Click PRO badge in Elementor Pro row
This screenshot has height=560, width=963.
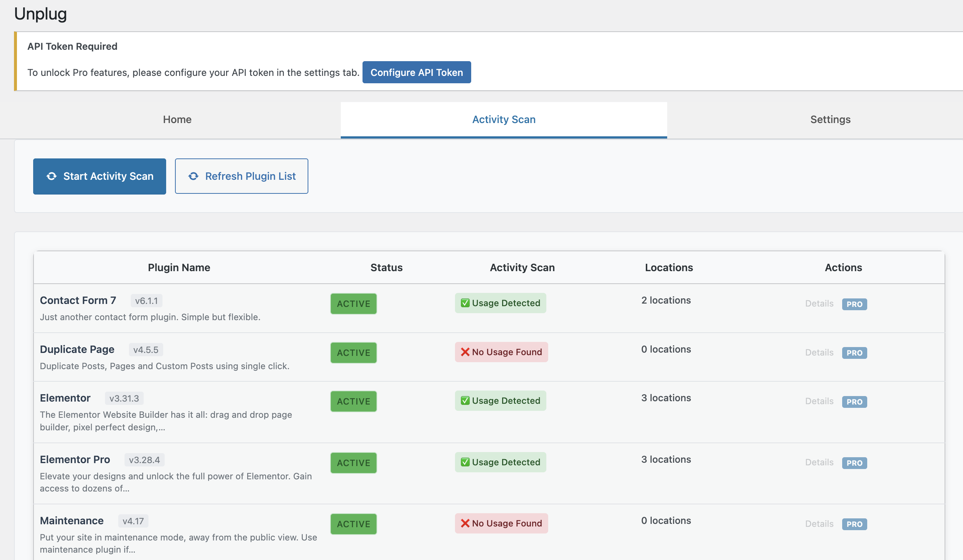tap(854, 463)
